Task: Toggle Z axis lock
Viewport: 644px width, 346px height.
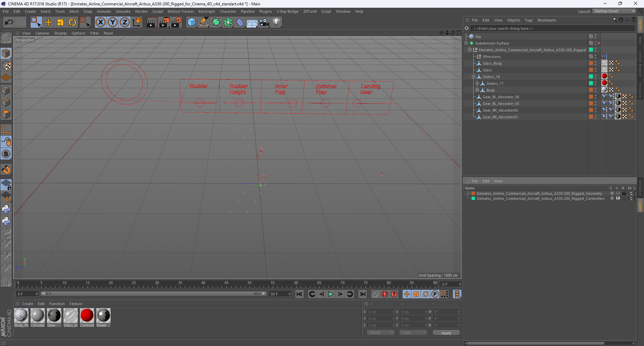Action: tap(125, 22)
